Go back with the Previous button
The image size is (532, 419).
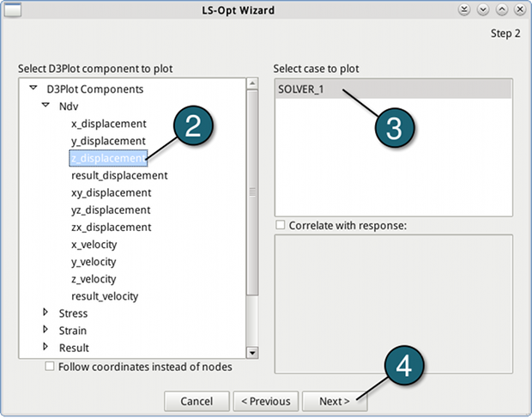tap(266, 401)
